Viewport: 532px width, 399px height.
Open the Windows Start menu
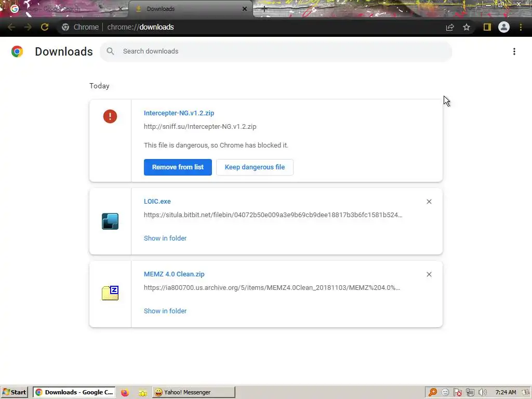click(x=15, y=392)
